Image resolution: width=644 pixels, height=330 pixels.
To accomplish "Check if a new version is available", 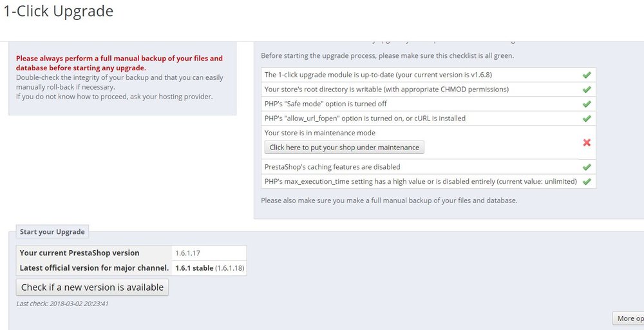I will click(92, 287).
